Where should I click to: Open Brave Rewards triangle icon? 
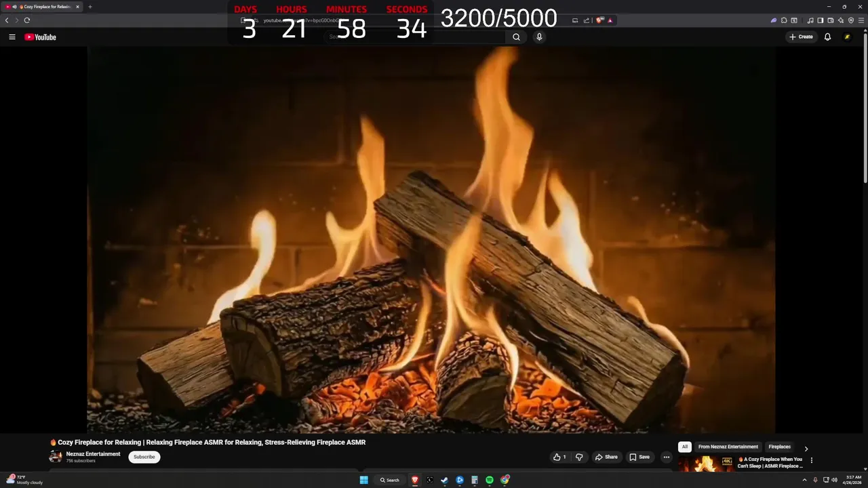(x=610, y=20)
